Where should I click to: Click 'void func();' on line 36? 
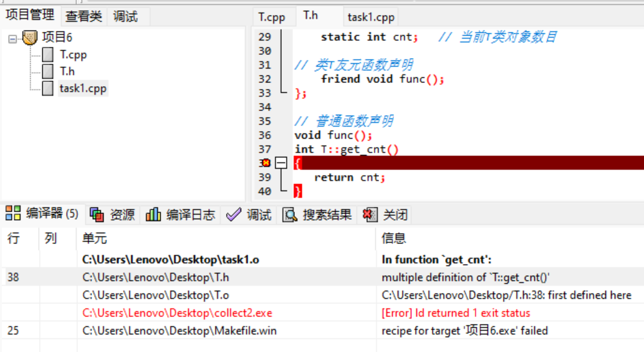point(333,135)
